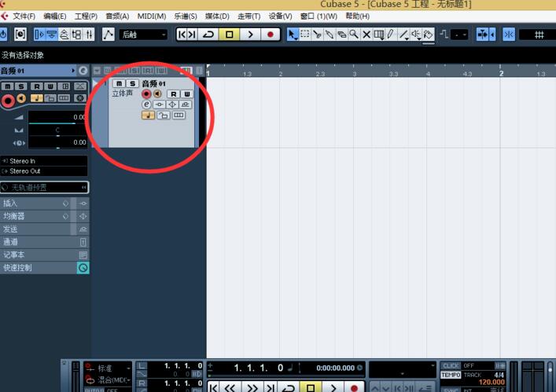
Task: Select the Mute X tool in toolbar
Action: (x=366, y=35)
